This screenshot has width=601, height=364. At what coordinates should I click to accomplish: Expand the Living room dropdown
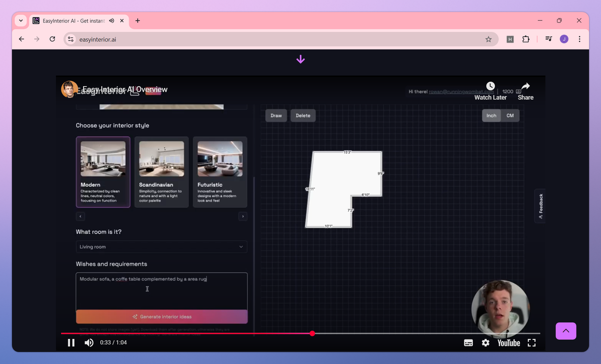click(162, 247)
